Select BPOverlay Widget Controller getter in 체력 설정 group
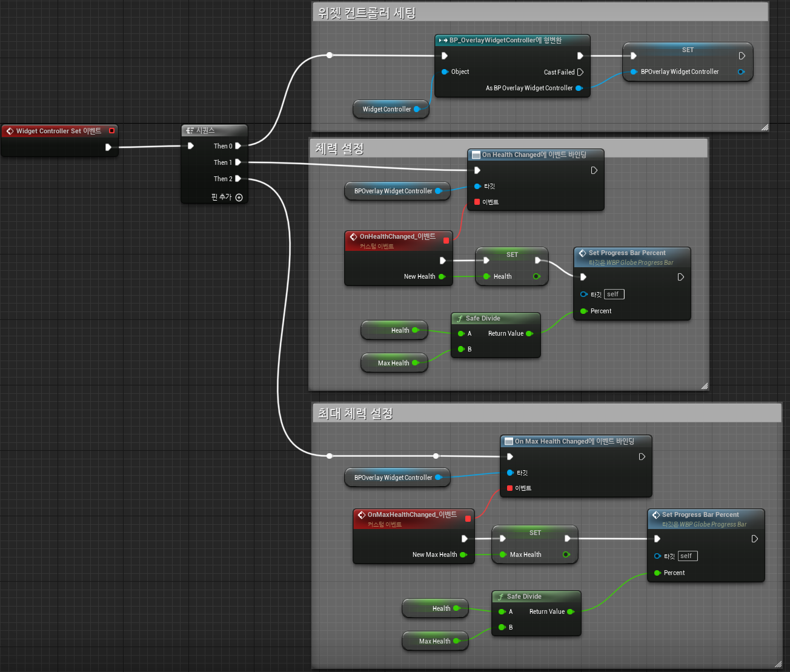 [397, 191]
